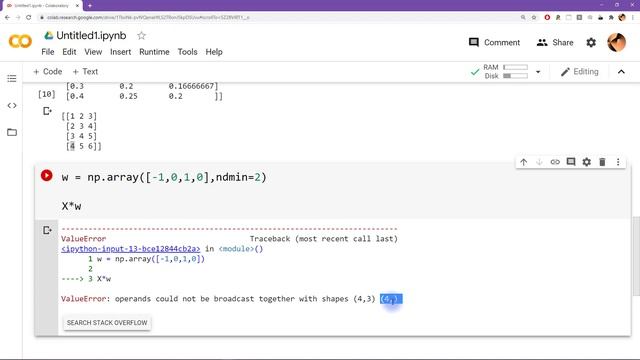Open the Help menu
640x360 pixels.
tap(214, 52)
